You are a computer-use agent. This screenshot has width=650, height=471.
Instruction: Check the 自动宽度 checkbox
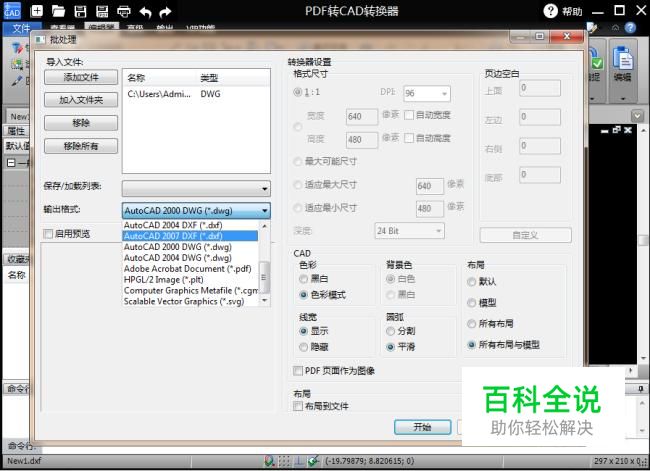(x=409, y=115)
